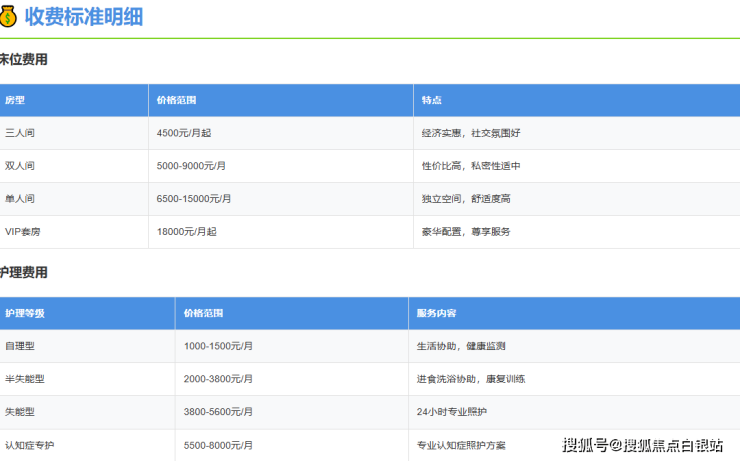Click the 房型 column header

[x=15, y=100]
